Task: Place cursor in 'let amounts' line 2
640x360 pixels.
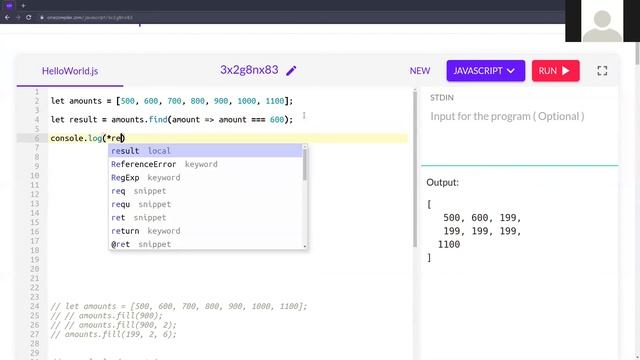Action: point(171,101)
